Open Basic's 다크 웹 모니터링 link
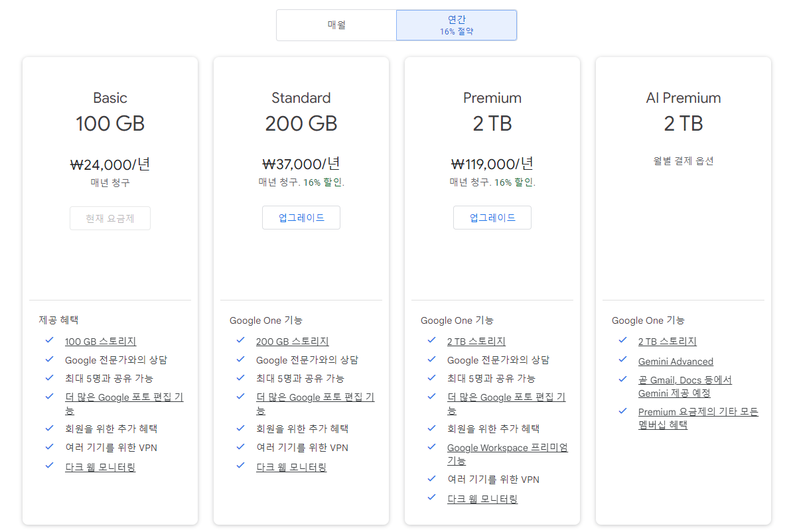 click(x=100, y=467)
